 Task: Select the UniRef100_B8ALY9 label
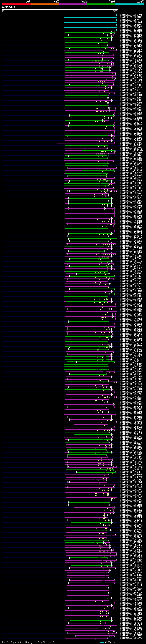click(x=131, y=77)
